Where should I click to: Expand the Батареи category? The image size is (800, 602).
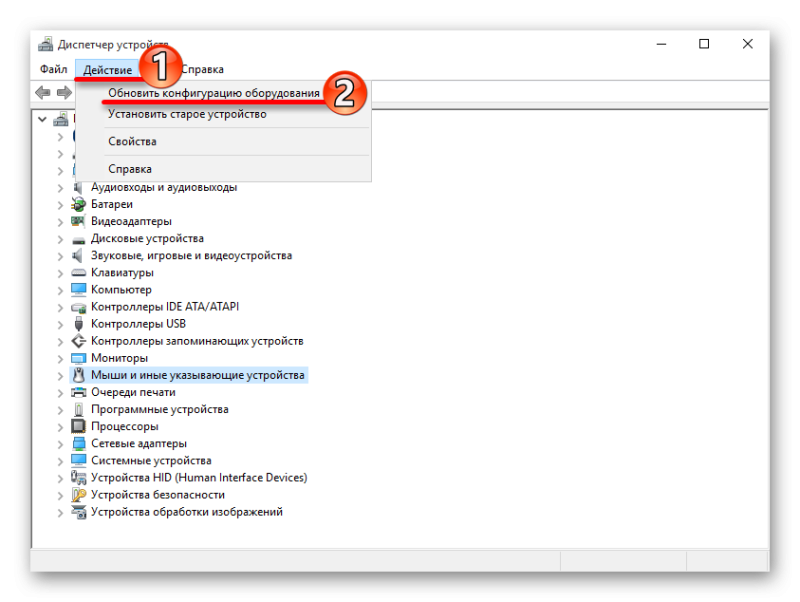[60, 206]
